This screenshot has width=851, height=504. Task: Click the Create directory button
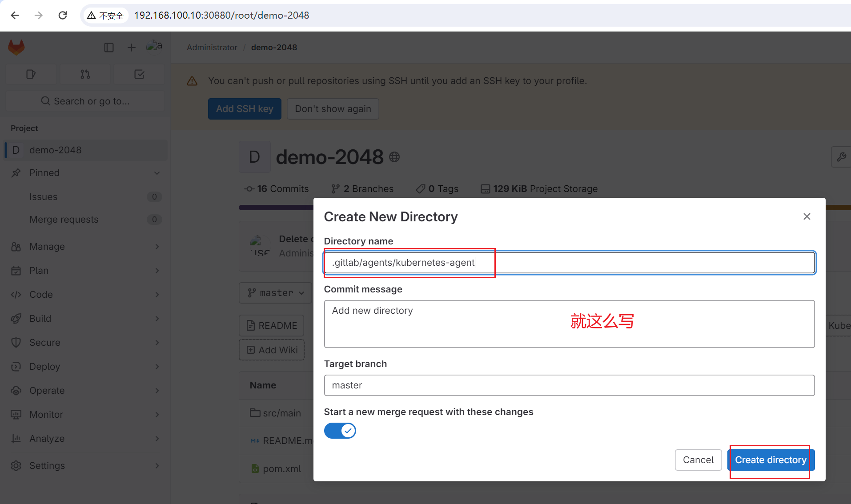tap(771, 460)
